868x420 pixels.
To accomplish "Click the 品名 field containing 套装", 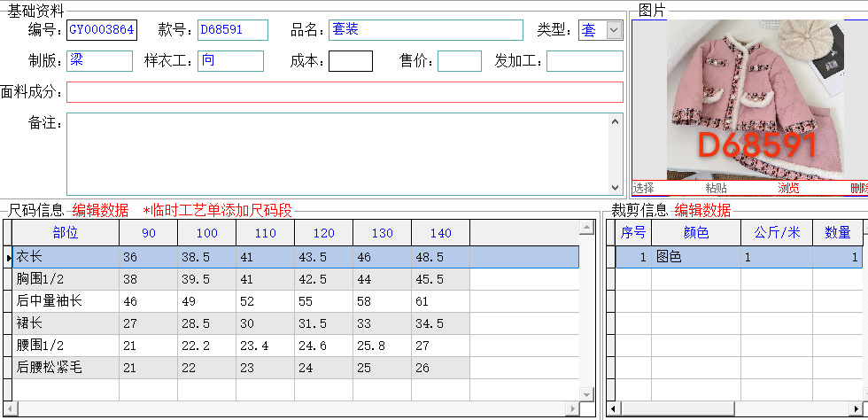I will (426, 30).
